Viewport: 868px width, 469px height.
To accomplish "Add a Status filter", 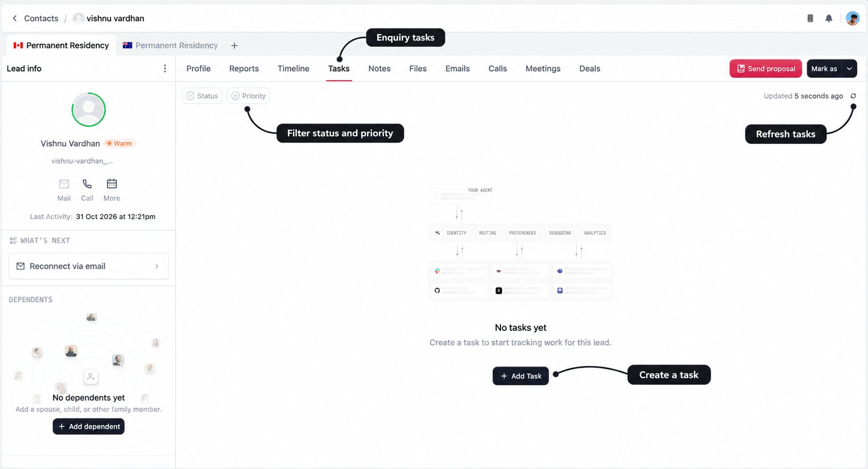I will pyautogui.click(x=202, y=96).
